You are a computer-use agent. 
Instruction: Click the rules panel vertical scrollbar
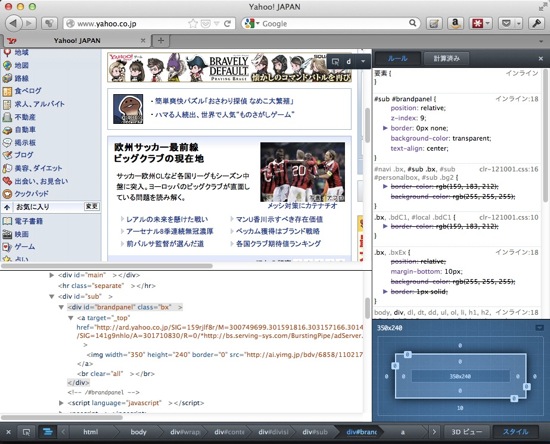coord(546,136)
